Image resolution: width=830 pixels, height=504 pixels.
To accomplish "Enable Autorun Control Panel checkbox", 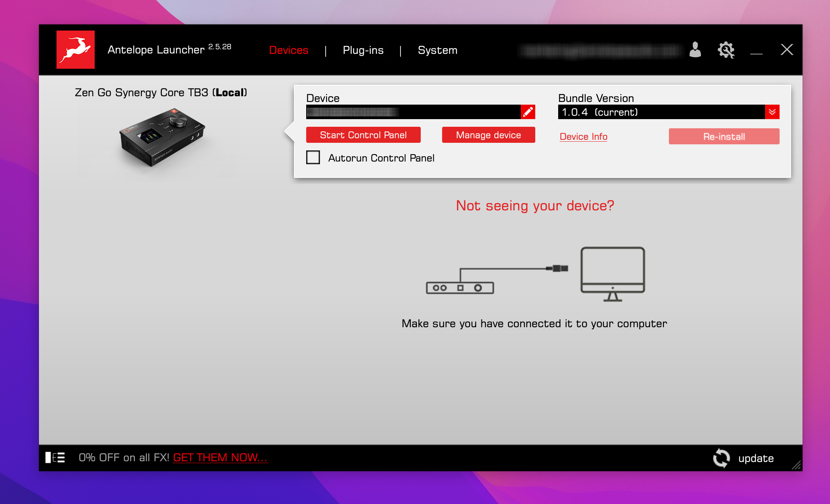I will pyautogui.click(x=313, y=157).
